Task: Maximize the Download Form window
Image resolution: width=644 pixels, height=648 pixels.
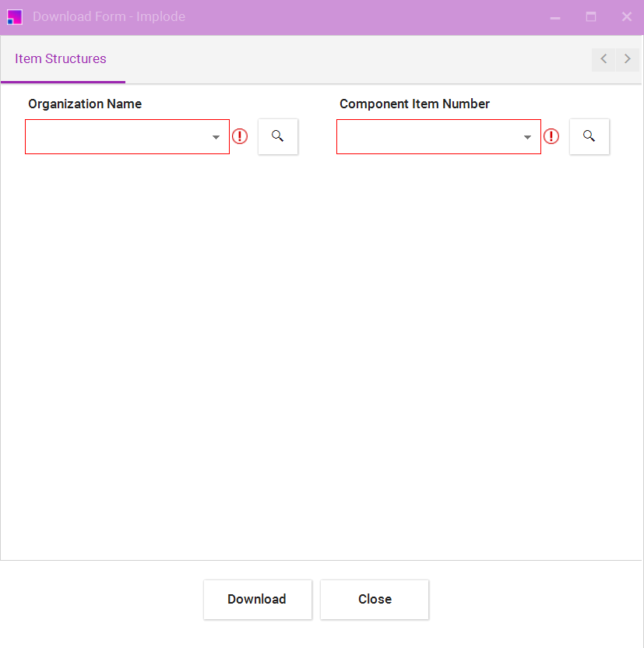Action: (x=591, y=17)
